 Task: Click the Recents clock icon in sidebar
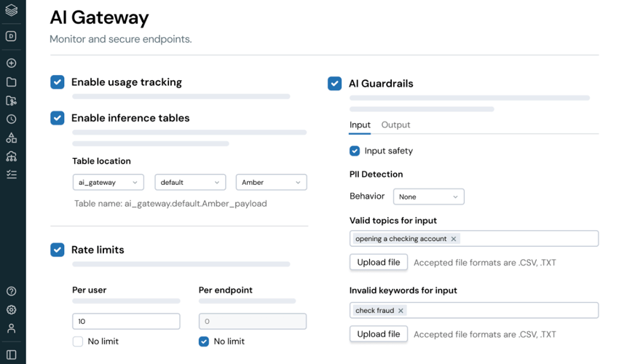[12, 119]
